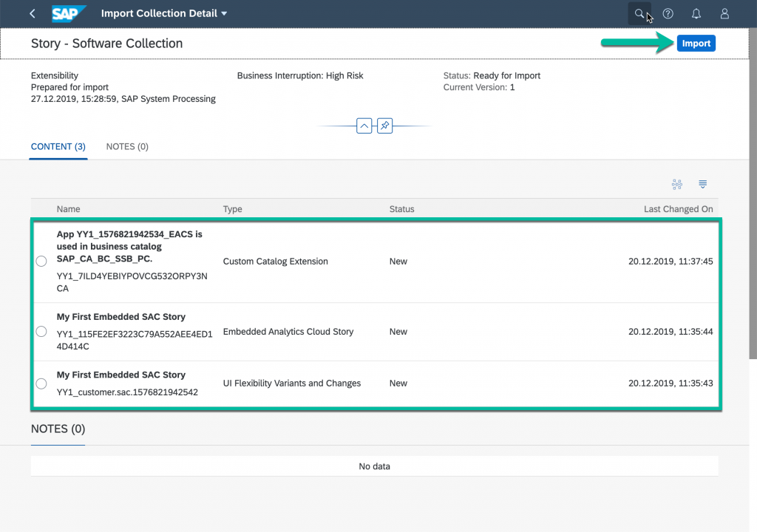Click the Status column header

coord(401,209)
